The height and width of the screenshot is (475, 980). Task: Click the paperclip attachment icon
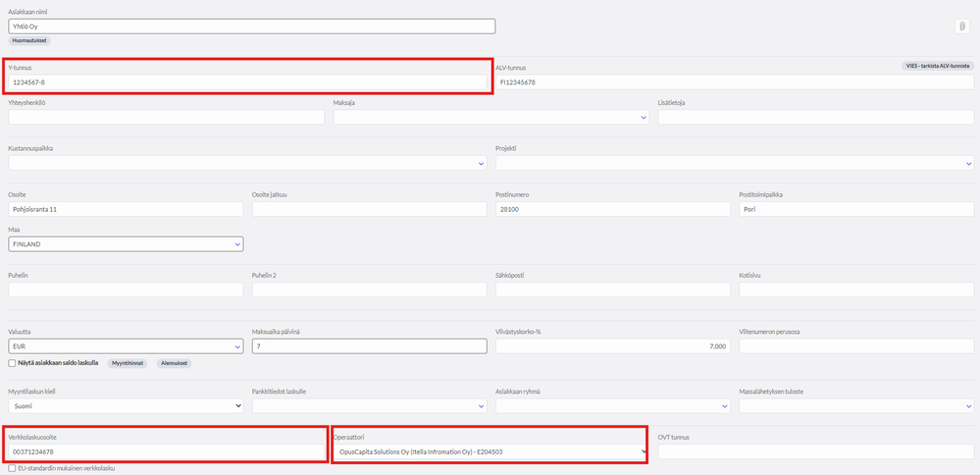pos(961,26)
